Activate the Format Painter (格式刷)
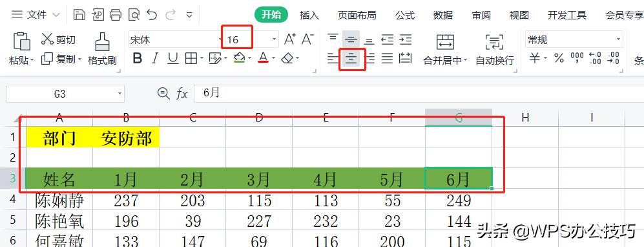The height and width of the screenshot is (247, 644). pos(102,49)
